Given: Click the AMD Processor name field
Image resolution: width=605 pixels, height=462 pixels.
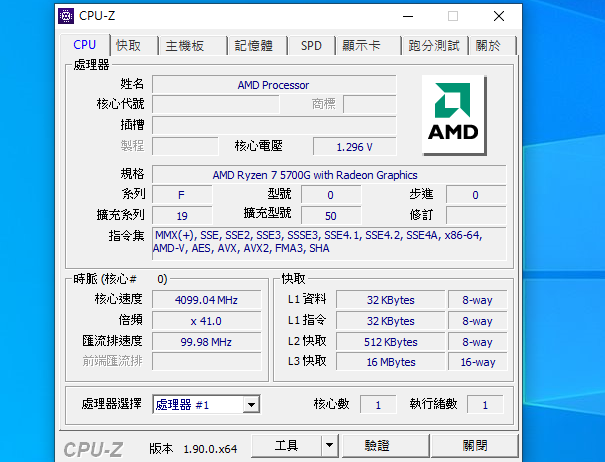Looking at the screenshot, I should [x=274, y=85].
